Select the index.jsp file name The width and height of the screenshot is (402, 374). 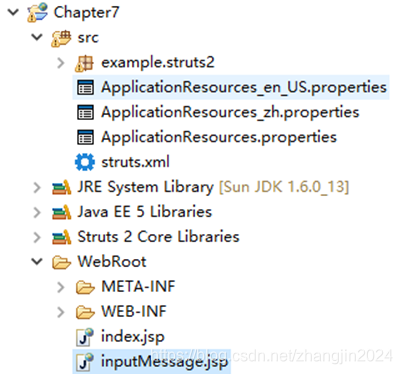click(x=133, y=337)
